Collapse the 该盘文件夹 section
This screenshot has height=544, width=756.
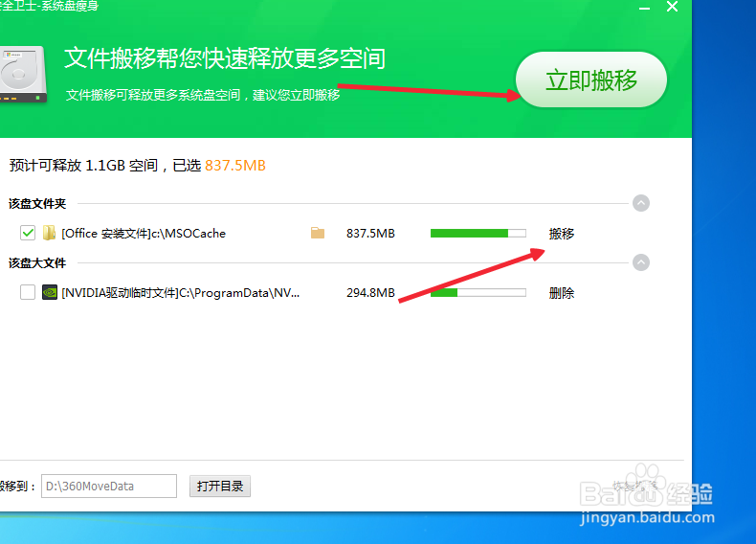[x=641, y=203]
